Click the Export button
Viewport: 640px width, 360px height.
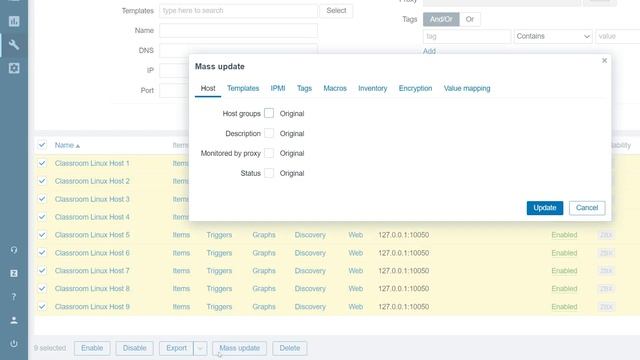click(x=176, y=348)
